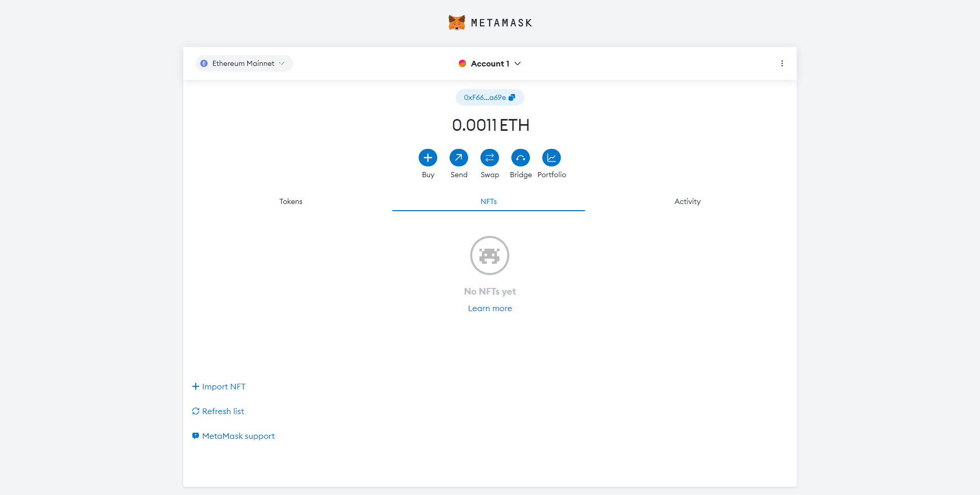The width and height of the screenshot is (980, 495).
Task: Switch to the Activity tab
Action: 687,201
